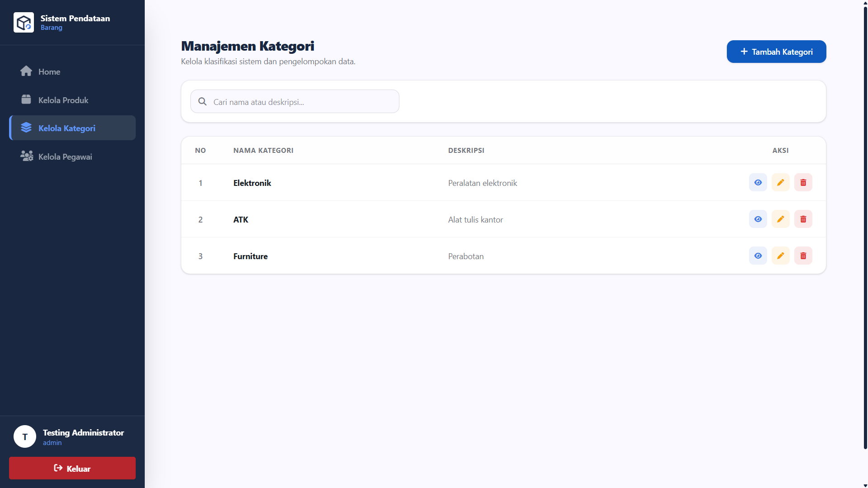Click the Kelola Produk box icon
This screenshot has width=868, height=488.
[x=26, y=99]
